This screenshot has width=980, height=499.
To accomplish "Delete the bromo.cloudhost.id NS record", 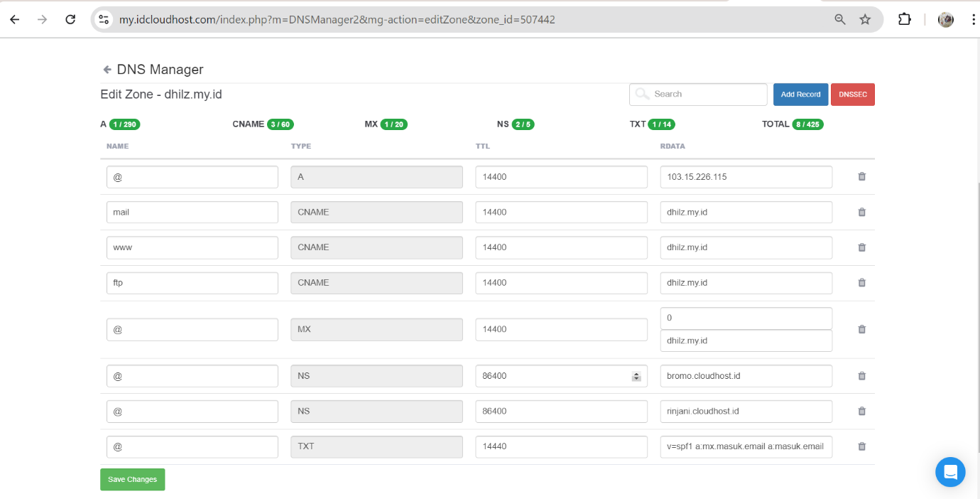I will [862, 375].
